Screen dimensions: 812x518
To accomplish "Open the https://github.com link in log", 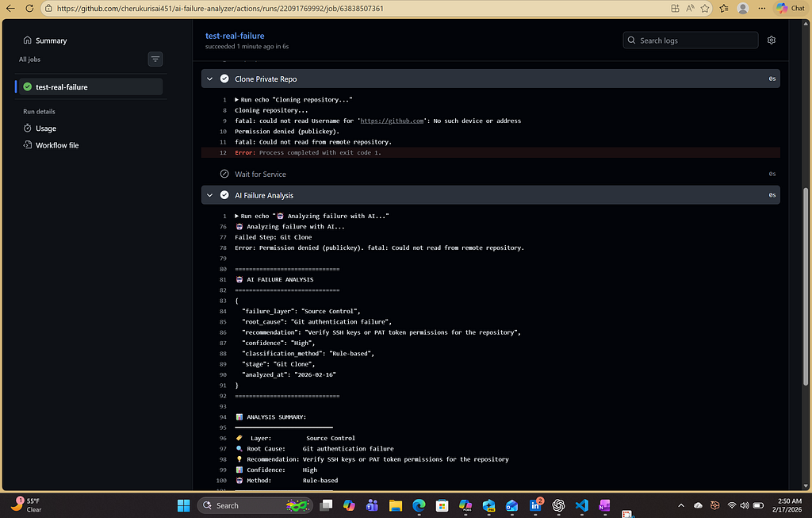I will [x=392, y=121].
